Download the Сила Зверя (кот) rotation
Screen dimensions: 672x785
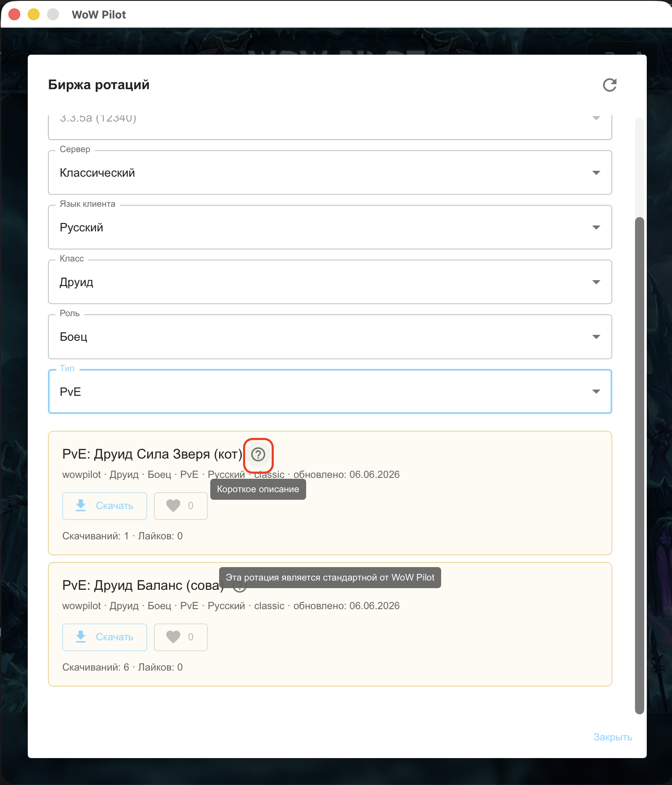pos(105,506)
